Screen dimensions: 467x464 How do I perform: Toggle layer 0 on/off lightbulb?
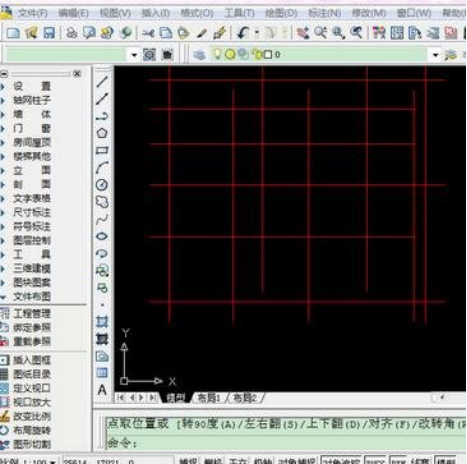(217, 54)
